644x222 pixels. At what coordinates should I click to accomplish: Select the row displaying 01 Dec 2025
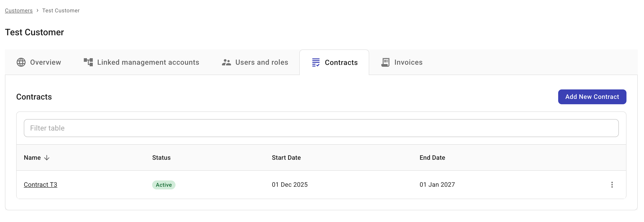coord(290,184)
